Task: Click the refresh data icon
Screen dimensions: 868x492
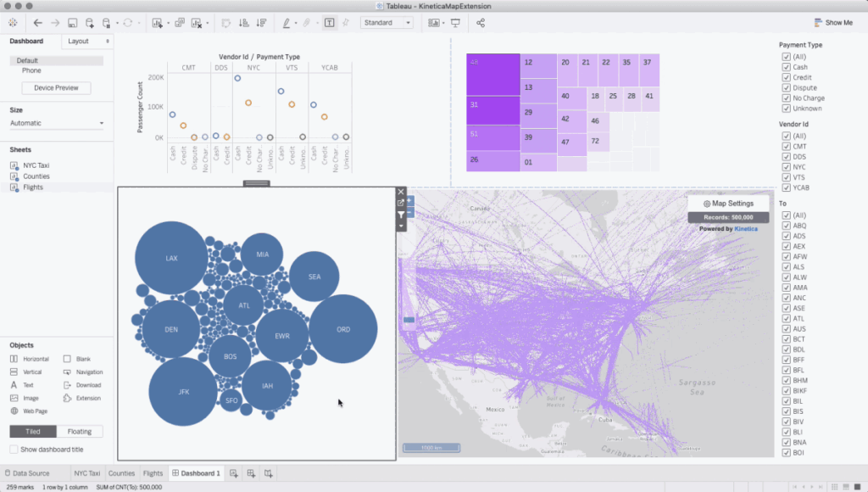Action: (x=128, y=23)
